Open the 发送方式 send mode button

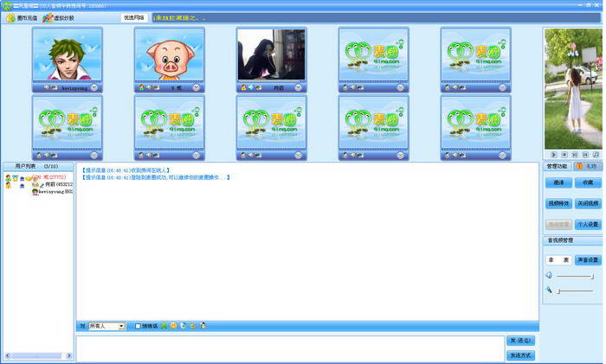point(520,355)
